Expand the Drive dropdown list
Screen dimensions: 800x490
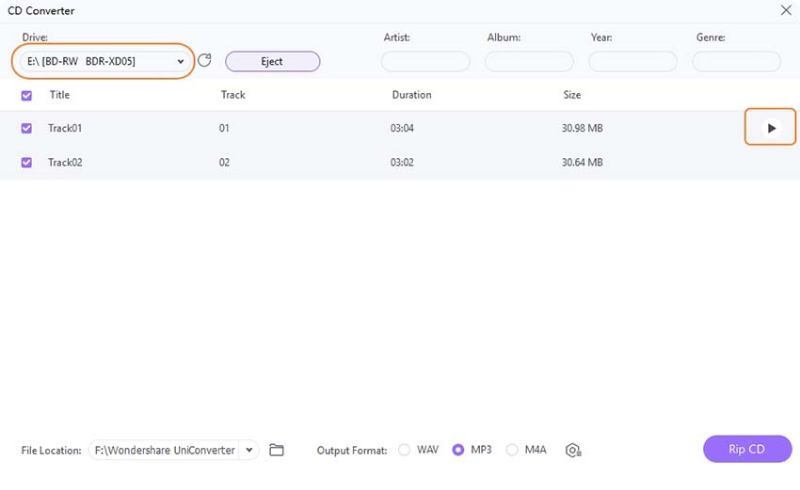180,62
